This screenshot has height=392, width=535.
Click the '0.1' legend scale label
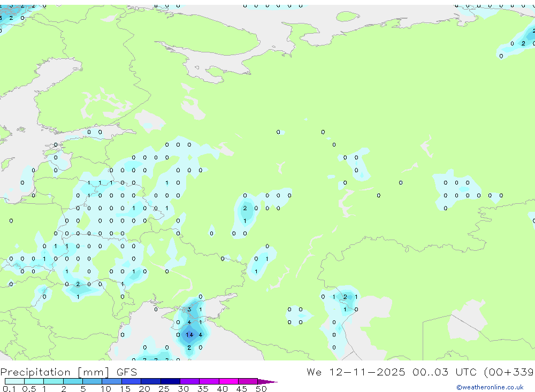[9, 389]
